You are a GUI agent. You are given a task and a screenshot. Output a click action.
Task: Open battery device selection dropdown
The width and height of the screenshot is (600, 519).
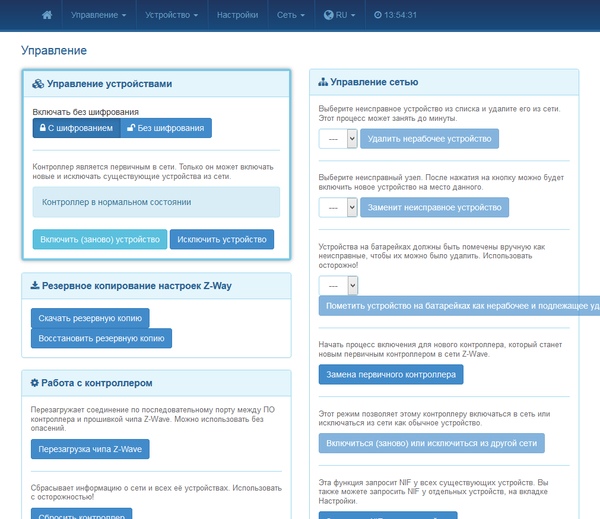(338, 286)
